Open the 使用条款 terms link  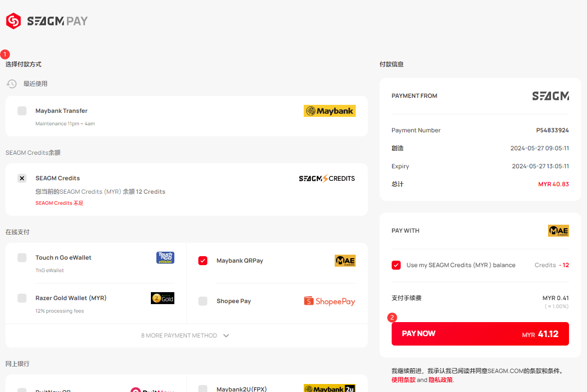[x=404, y=380]
